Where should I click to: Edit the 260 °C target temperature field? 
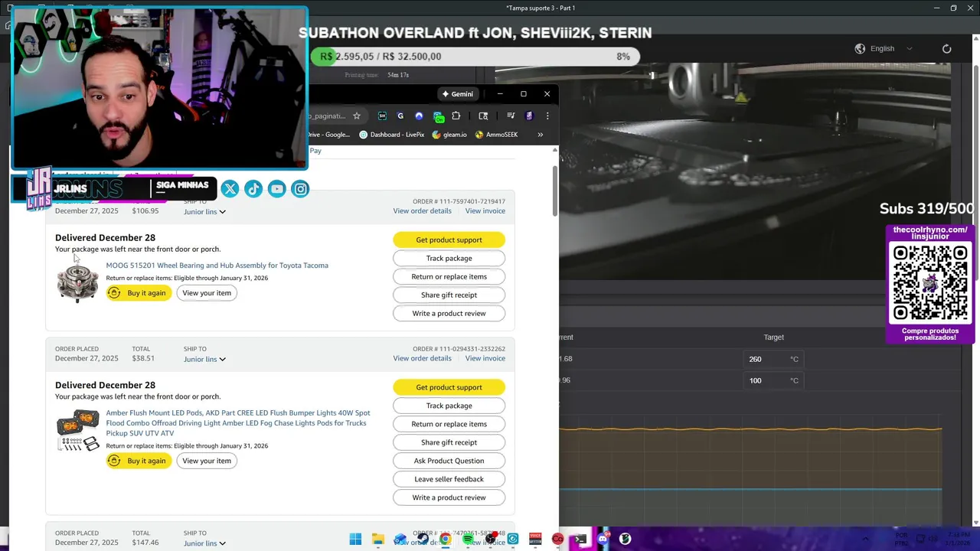click(773, 359)
